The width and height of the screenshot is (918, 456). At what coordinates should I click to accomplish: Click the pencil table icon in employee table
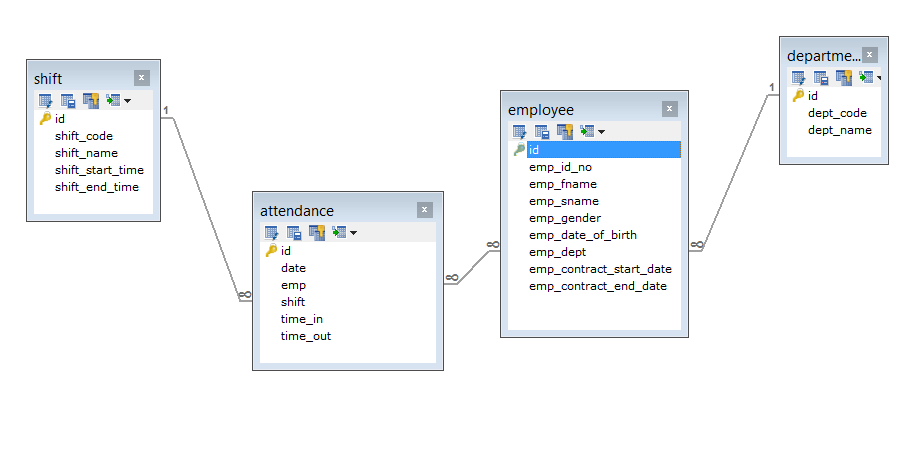(520, 131)
